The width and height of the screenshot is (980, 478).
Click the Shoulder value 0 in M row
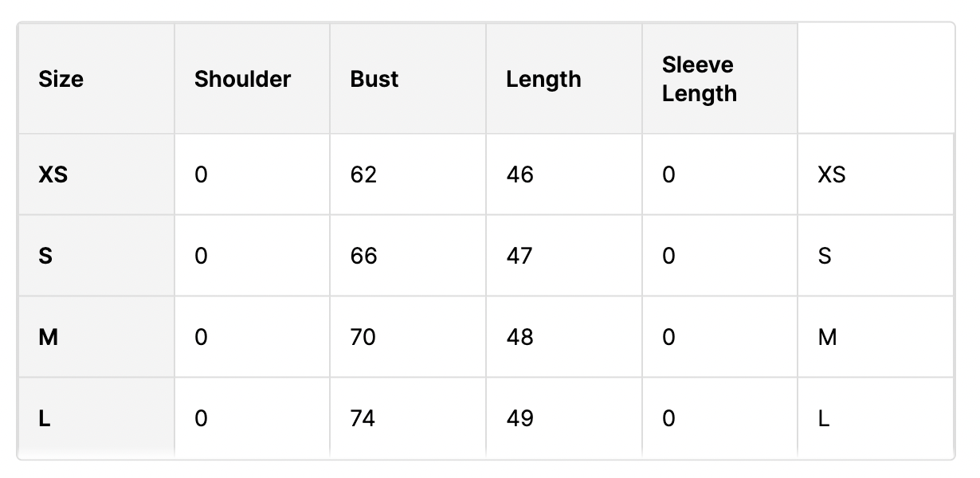201,337
